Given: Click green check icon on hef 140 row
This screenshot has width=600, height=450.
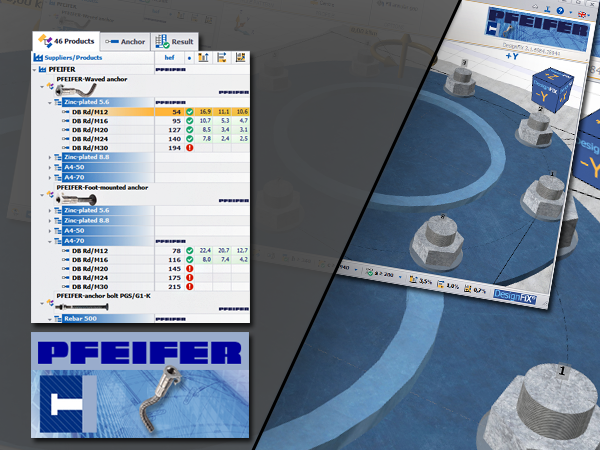Looking at the screenshot, I should 189,139.
